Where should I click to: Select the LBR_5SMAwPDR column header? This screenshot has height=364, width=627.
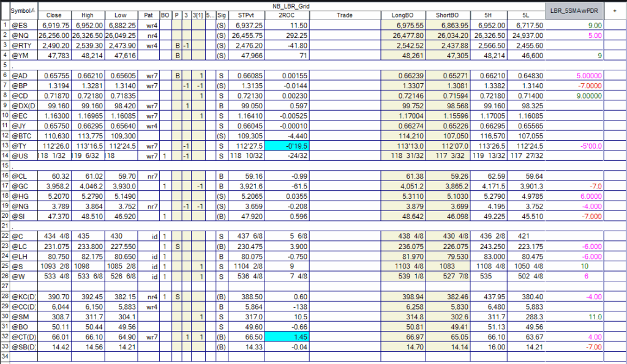(x=574, y=11)
